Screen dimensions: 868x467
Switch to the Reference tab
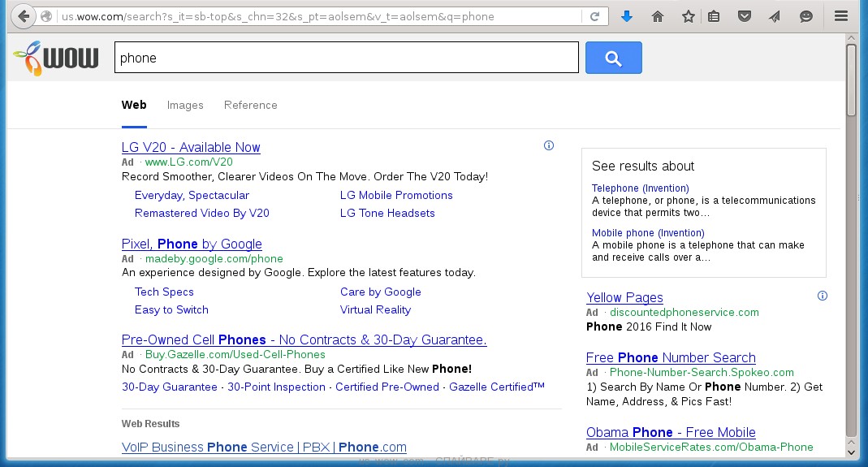click(250, 105)
